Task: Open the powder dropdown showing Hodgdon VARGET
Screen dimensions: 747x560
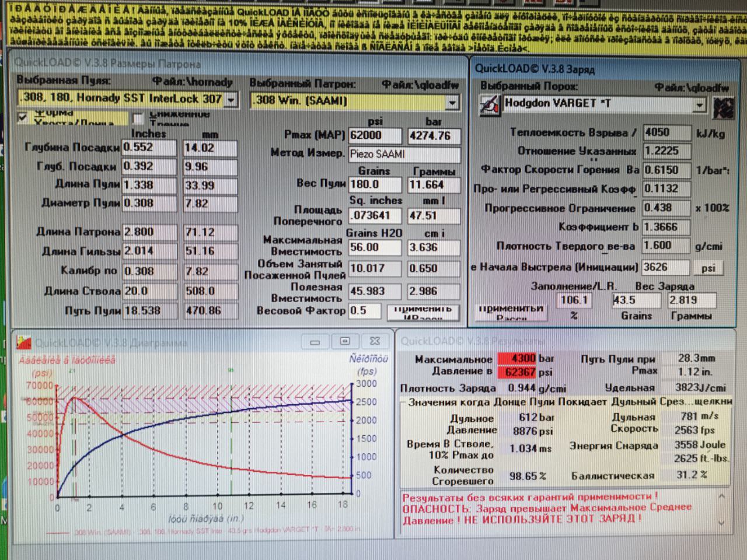Action: 699,105
